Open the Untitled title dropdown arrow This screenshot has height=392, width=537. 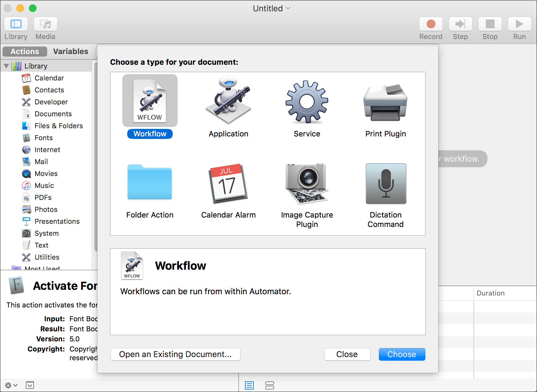[288, 8]
